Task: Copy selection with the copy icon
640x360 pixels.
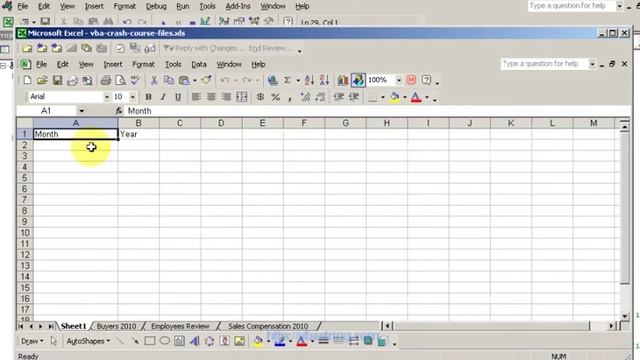Action: click(169, 80)
